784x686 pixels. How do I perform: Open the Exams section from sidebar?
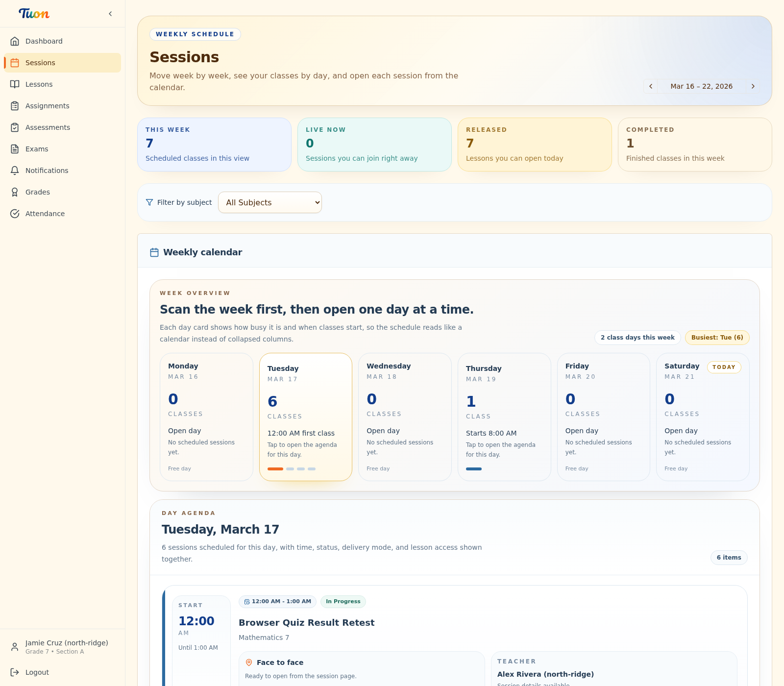[x=37, y=149]
